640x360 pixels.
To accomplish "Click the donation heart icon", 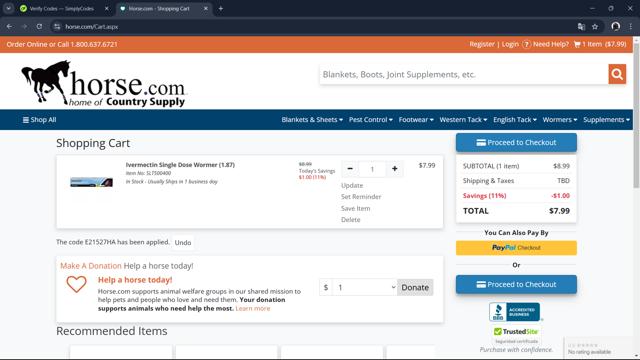I will pyautogui.click(x=76, y=284).
